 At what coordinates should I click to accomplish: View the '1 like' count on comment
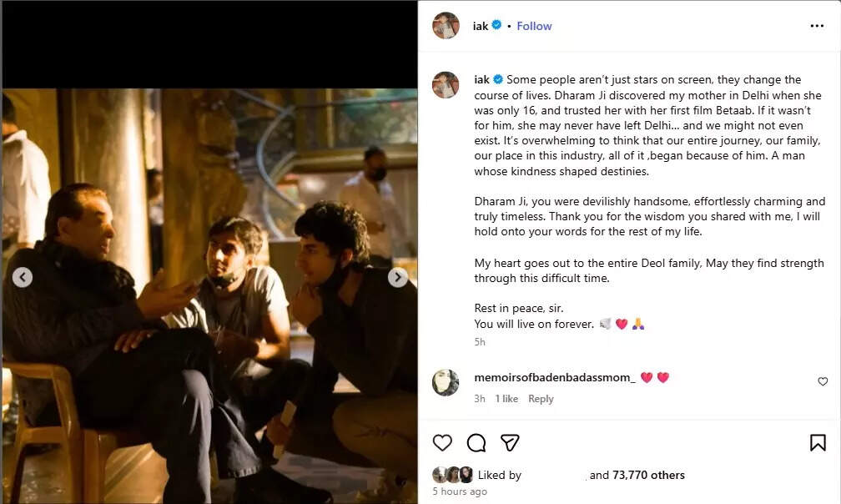pos(506,399)
